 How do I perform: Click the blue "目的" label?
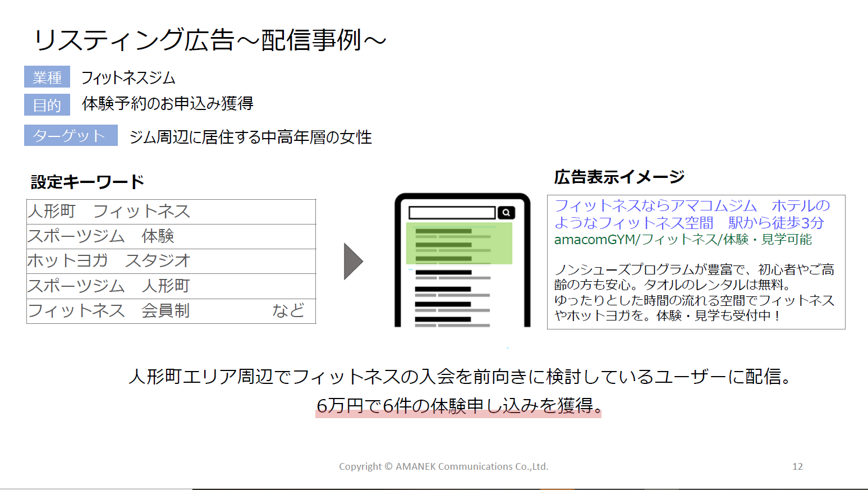(47, 105)
